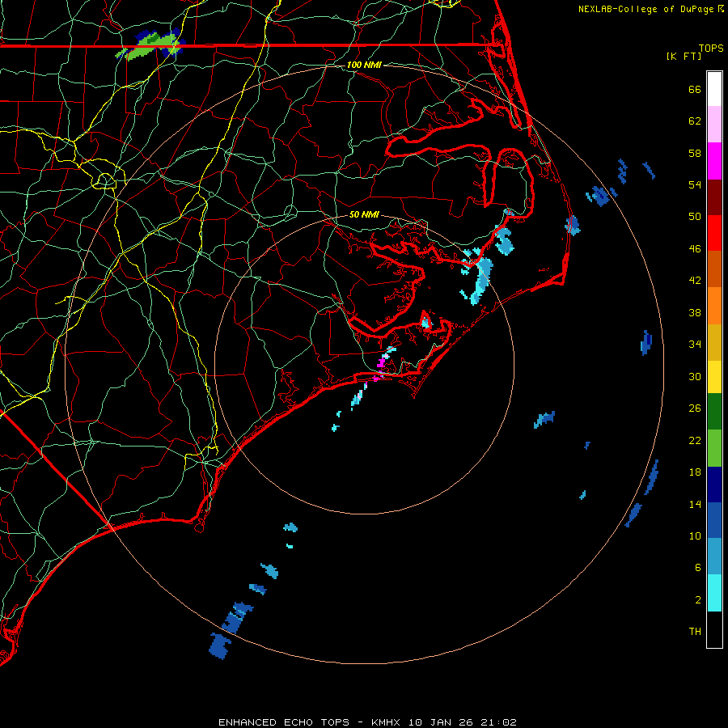Click the large blue echo at the bottom
Screen dimensions: 728x728
pos(219,645)
